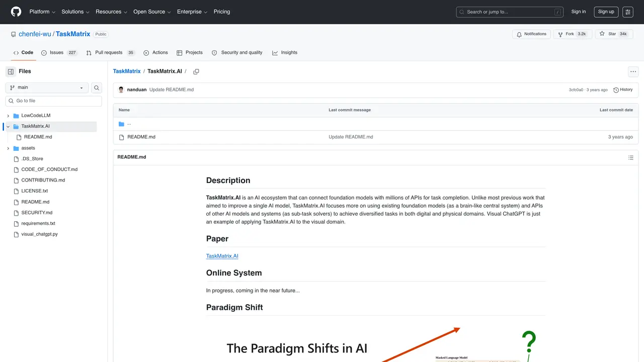The image size is (644, 362).
Task: Switch to the Code tab
Action: pyautogui.click(x=23, y=52)
